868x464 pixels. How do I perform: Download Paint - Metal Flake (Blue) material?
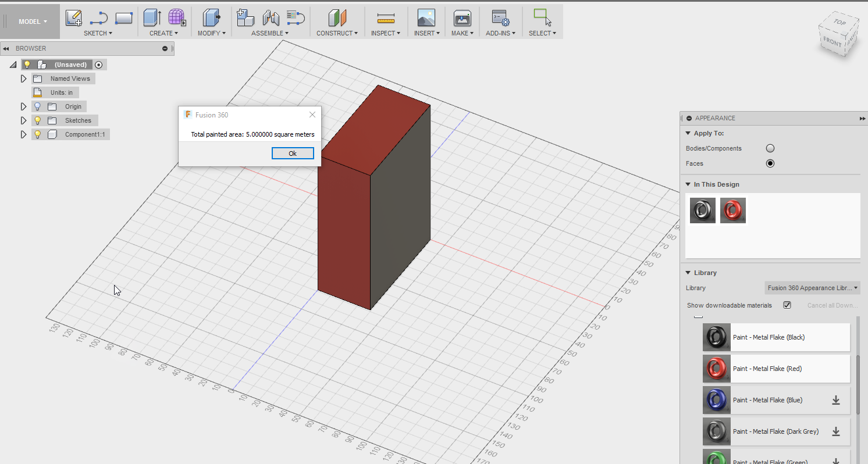pos(835,400)
